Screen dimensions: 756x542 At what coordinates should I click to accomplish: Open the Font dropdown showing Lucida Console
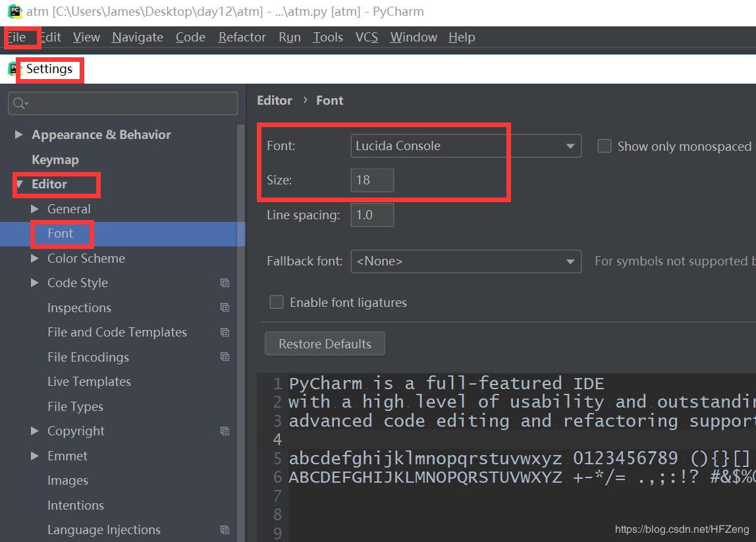tap(466, 146)
